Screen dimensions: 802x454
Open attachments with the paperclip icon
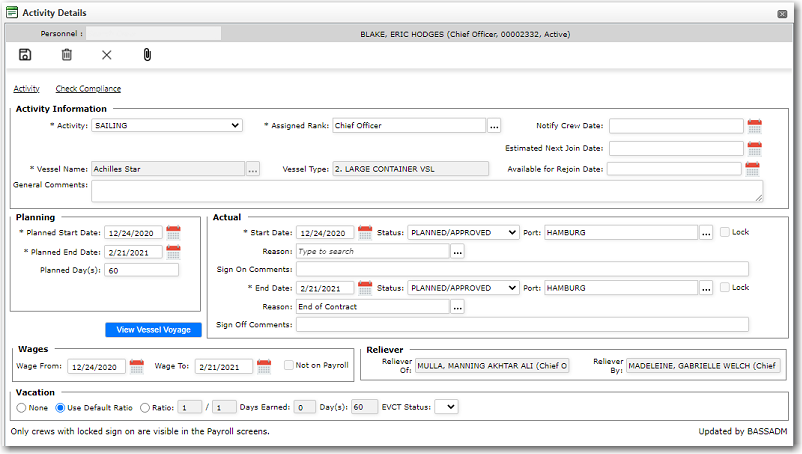tap(147, 55)
